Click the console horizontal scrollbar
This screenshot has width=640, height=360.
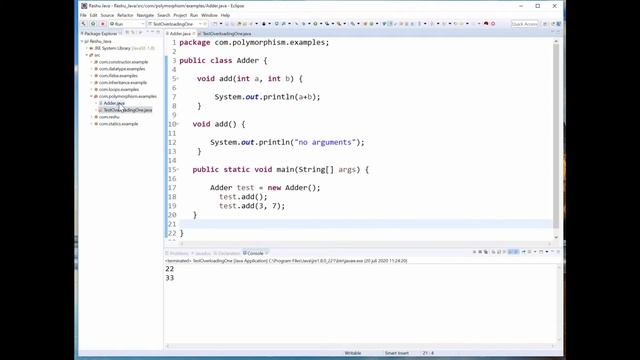[x=360, y=346]
